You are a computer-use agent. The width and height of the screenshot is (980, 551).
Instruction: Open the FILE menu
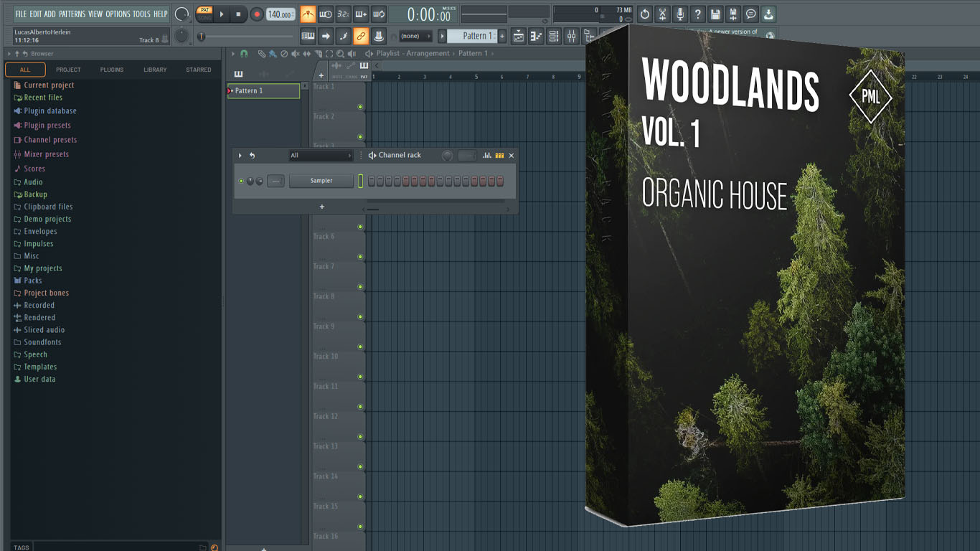pyautogui.click(x=21, y=14)
